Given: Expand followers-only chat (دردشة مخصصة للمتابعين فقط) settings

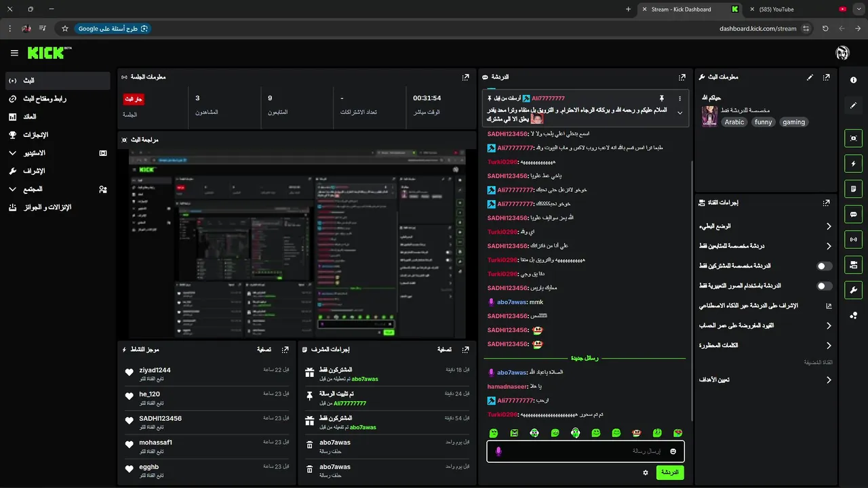Looking at the screenshot, I should tap(765, 246).
